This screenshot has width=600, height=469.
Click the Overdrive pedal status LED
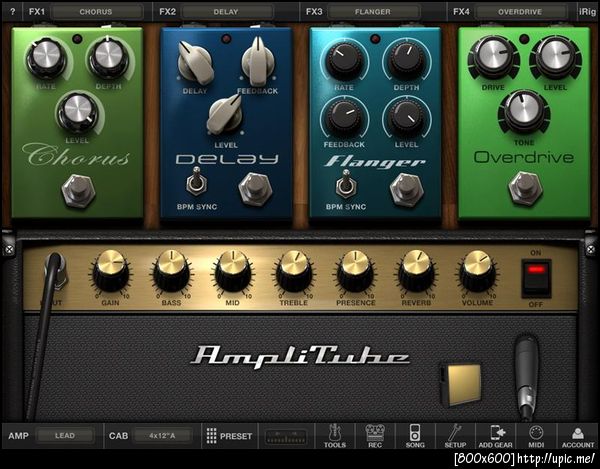coord(524,39)
